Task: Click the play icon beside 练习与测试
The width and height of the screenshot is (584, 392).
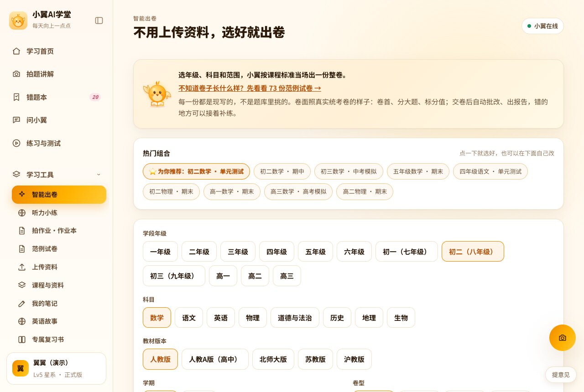Action: click(x=16, y=143)
